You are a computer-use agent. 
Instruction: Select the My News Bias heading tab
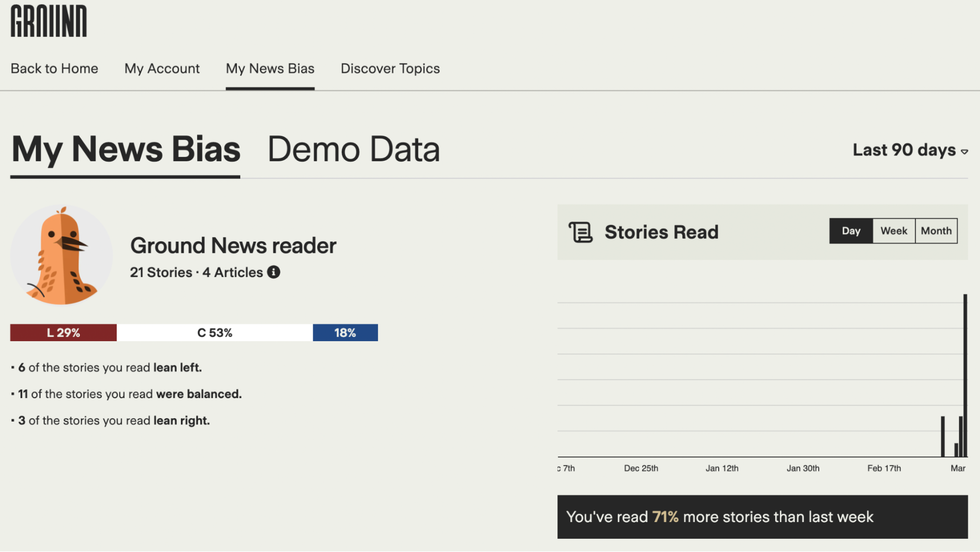pyautogui.click(x=126, y=150)
